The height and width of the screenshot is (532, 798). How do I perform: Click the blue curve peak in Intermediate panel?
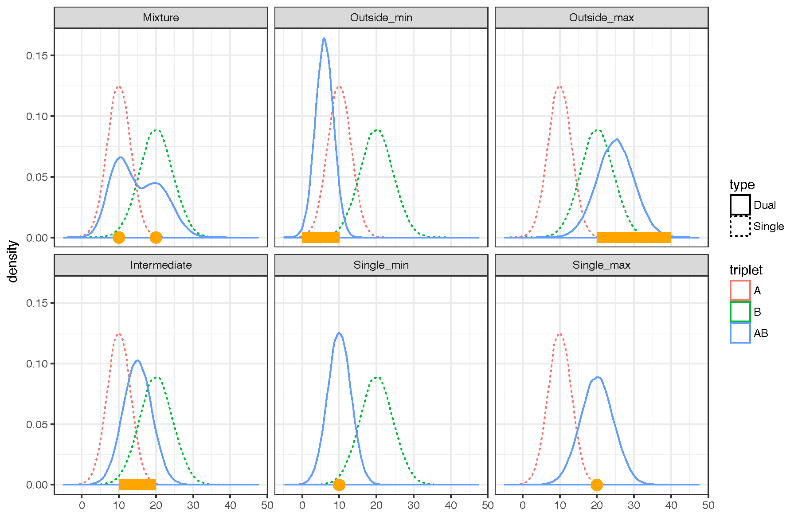(137, 360)
